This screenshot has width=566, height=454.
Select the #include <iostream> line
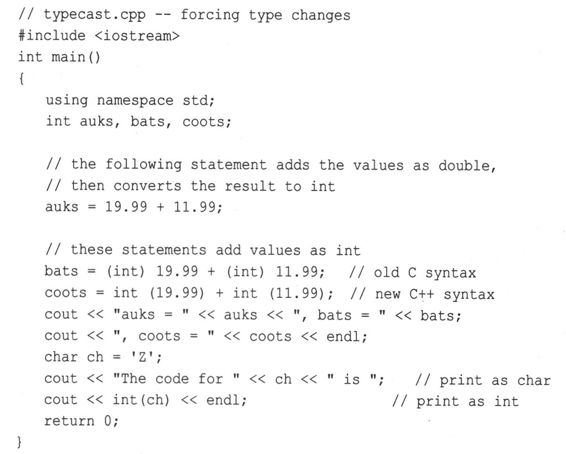(99, 36)
